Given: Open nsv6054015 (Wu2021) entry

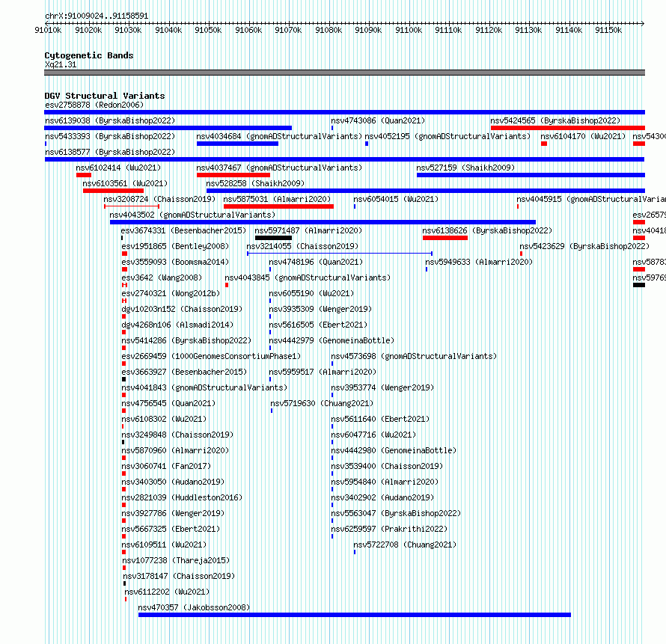Looking at the screenshot, I should (x=396, y=199).
